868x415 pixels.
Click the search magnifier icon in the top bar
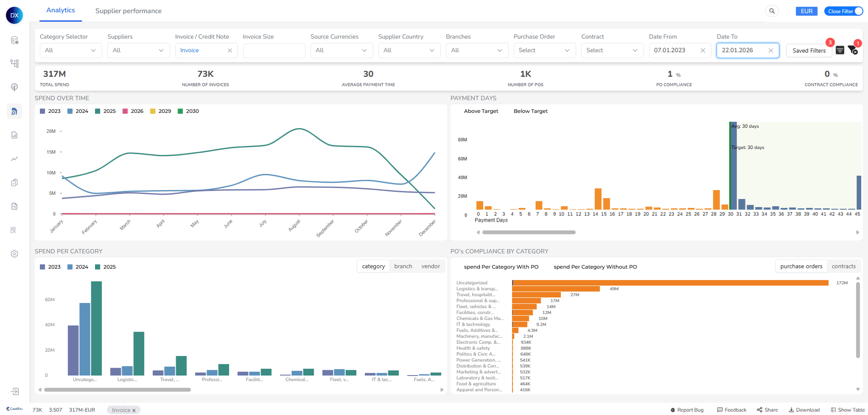coord(772,11)
